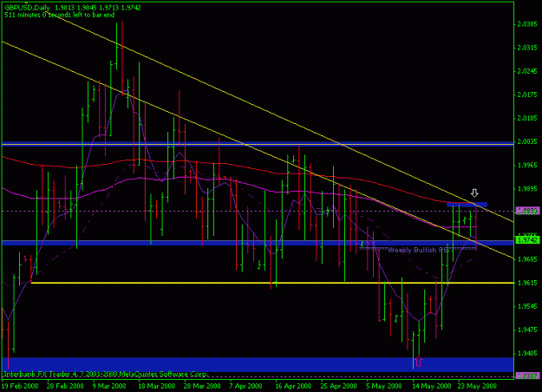Click the minutes left to bar end text
542x392 pixels.
click(x=60, y=15)
